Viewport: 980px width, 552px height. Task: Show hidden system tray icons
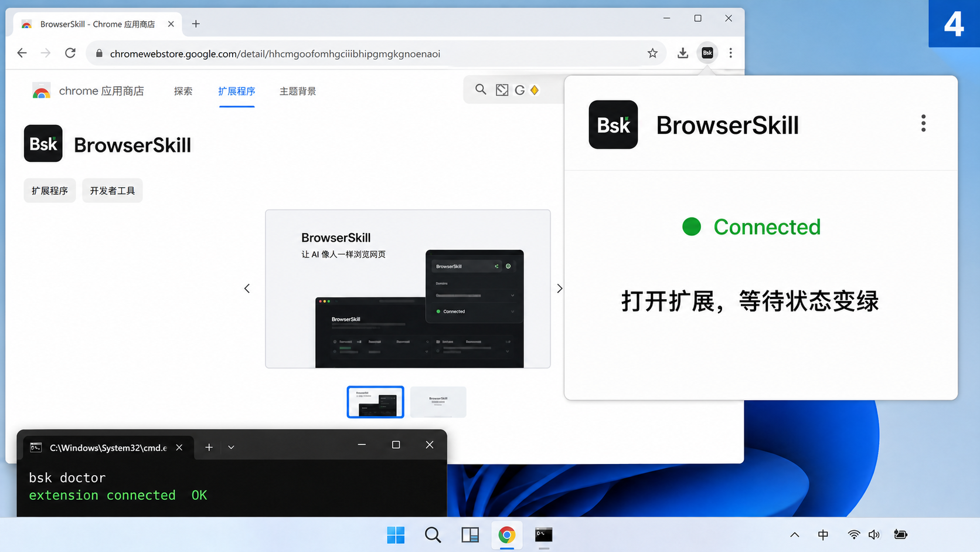pos(795,534)
